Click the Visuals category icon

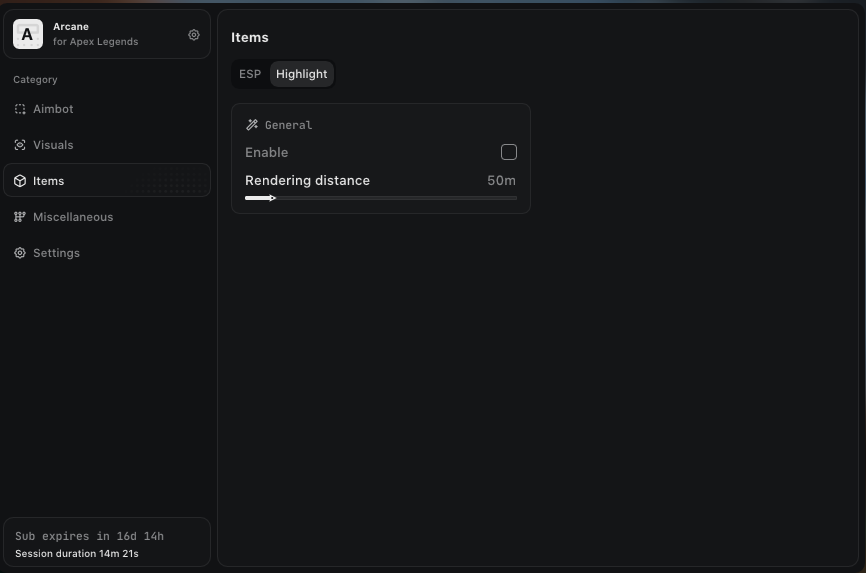[x=20, y=145]
